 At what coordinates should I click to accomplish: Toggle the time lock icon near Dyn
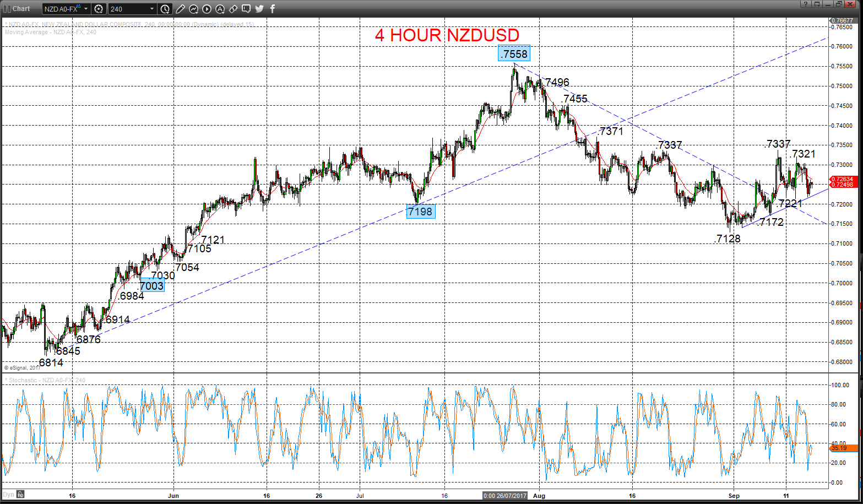(x=20, y=494)
